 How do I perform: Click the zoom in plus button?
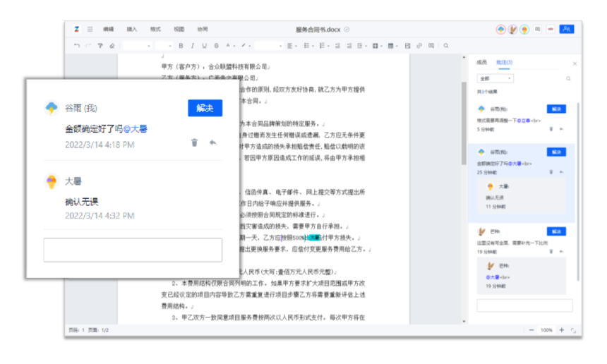(x=562, y=330)
